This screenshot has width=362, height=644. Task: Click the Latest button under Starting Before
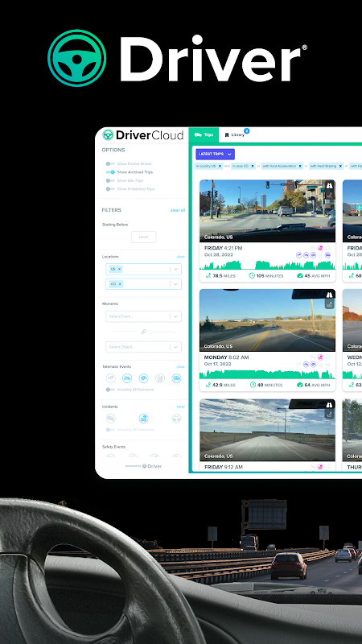coord(144,237)
